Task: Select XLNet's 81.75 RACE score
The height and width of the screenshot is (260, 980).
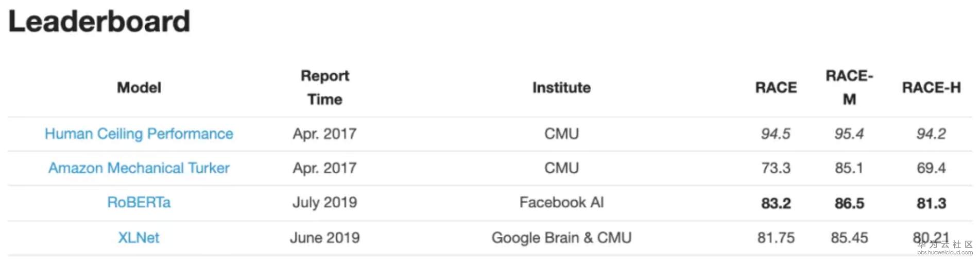Action: click(776, 238)
